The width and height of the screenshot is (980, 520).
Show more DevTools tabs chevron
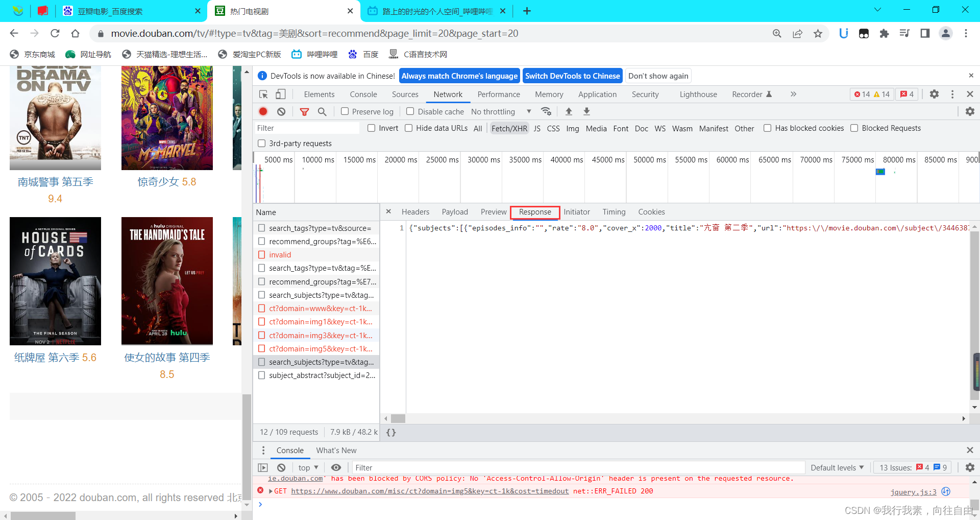793,94
